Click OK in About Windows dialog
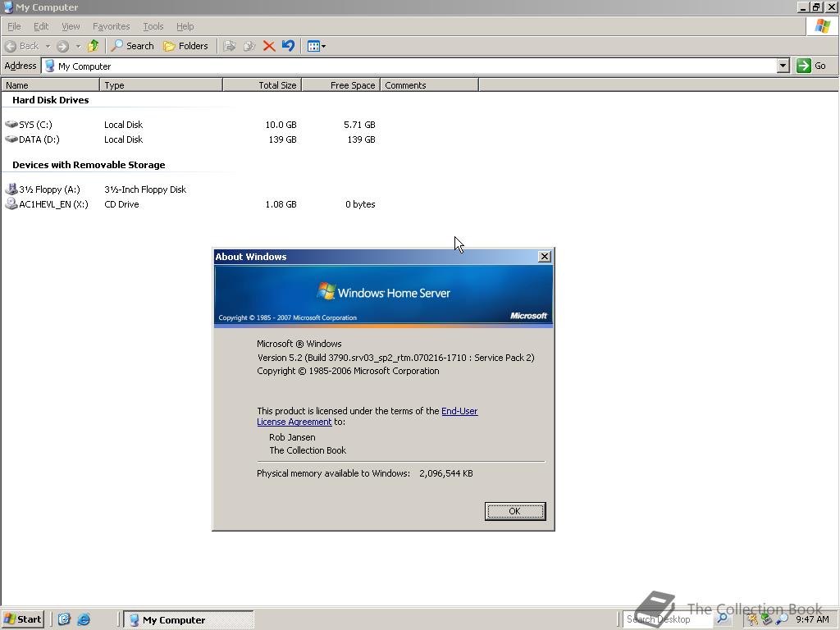This screenshot has height=630, width=840. [515, 511]
